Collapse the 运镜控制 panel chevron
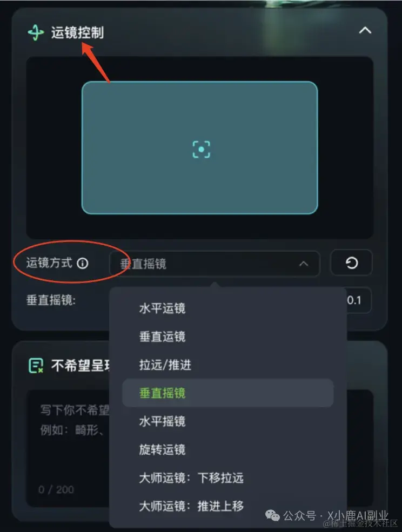This screenshot has height=532, width=402. click(365, 31)
